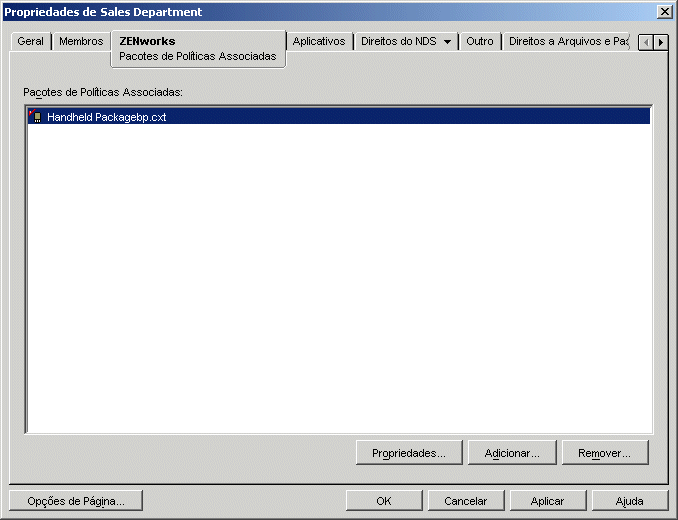Viewport: 678px width, 520px height.
Task: Open Opções de Página...
Action: coord(76,501)
